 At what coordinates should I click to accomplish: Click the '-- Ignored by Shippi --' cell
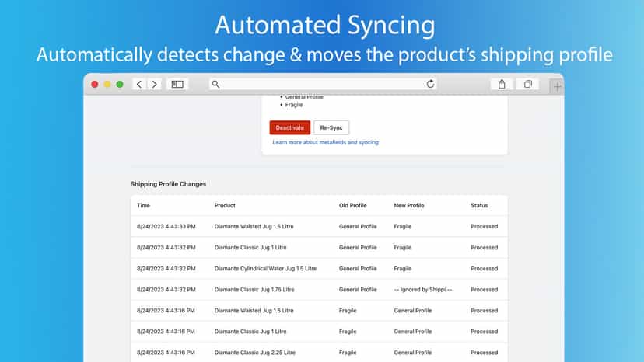pos(423,289)
